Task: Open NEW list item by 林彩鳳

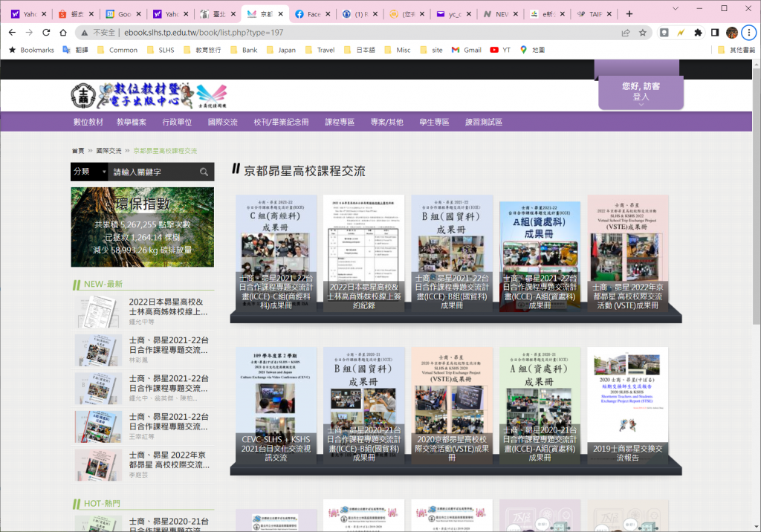Action: [x=143, y=349]
